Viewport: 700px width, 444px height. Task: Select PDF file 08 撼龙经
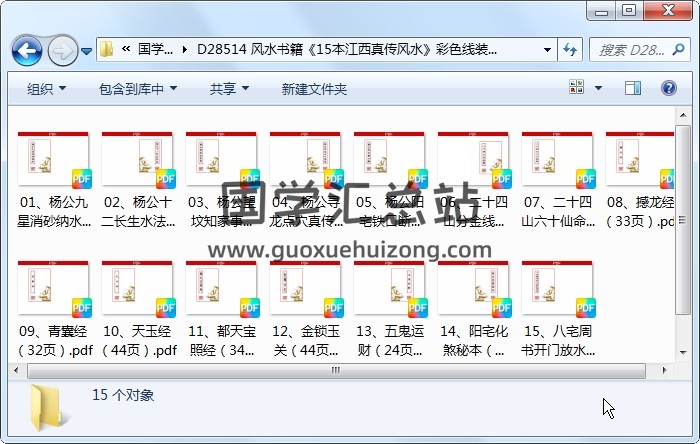[641, 180]
